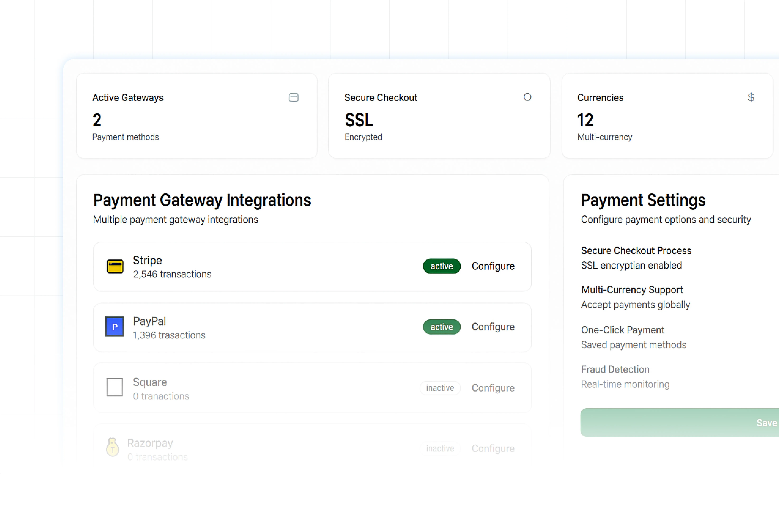Click the PayPal blue P icon

[115, 327]
